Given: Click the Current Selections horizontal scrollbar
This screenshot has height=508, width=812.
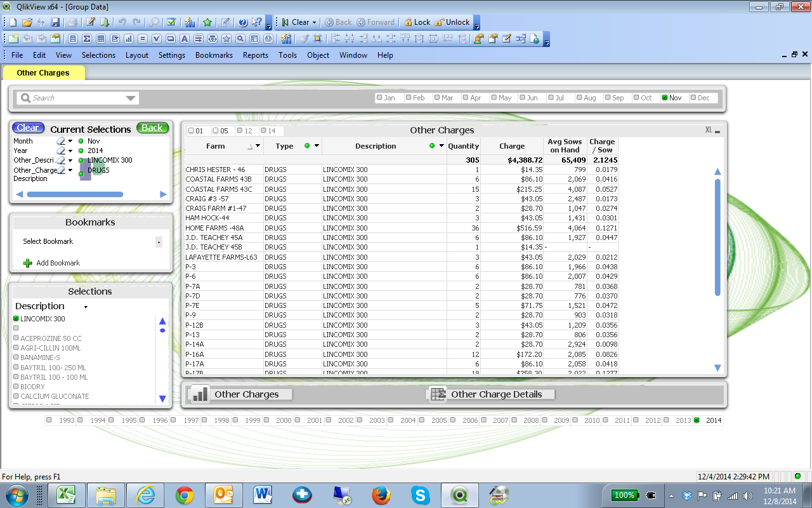Looking at the screenshot, I should pyautogui.click(x=74, y=194).
